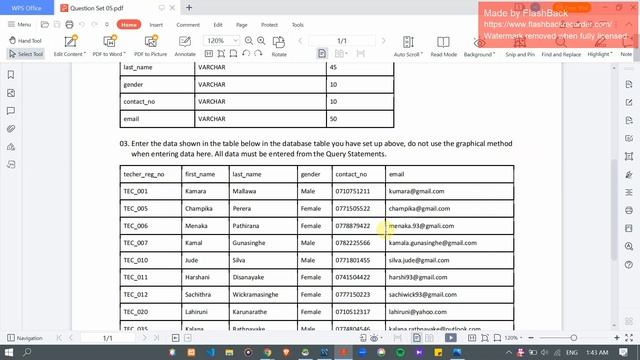Switch to the Insert tab

tap(156, 24)
